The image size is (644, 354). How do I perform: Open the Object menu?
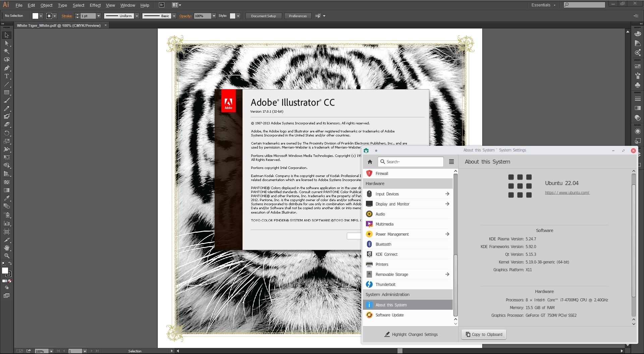coord(46,5)
